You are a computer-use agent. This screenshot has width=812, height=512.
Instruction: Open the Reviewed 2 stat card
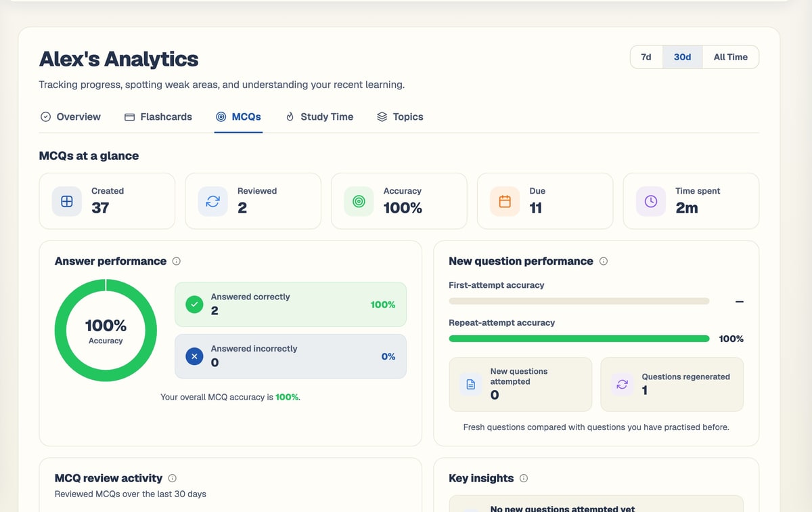(253, 201)
